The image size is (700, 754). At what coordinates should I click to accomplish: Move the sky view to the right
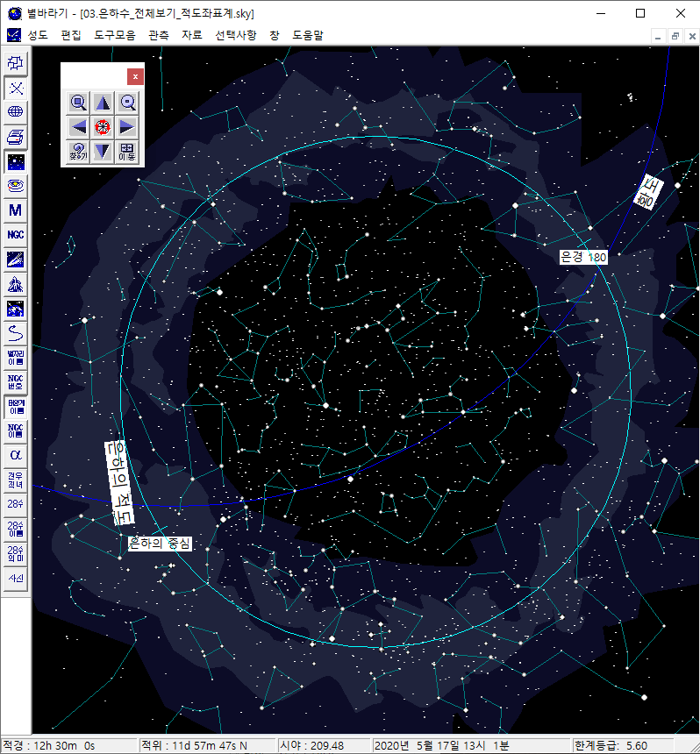click(x=127, y=127)
